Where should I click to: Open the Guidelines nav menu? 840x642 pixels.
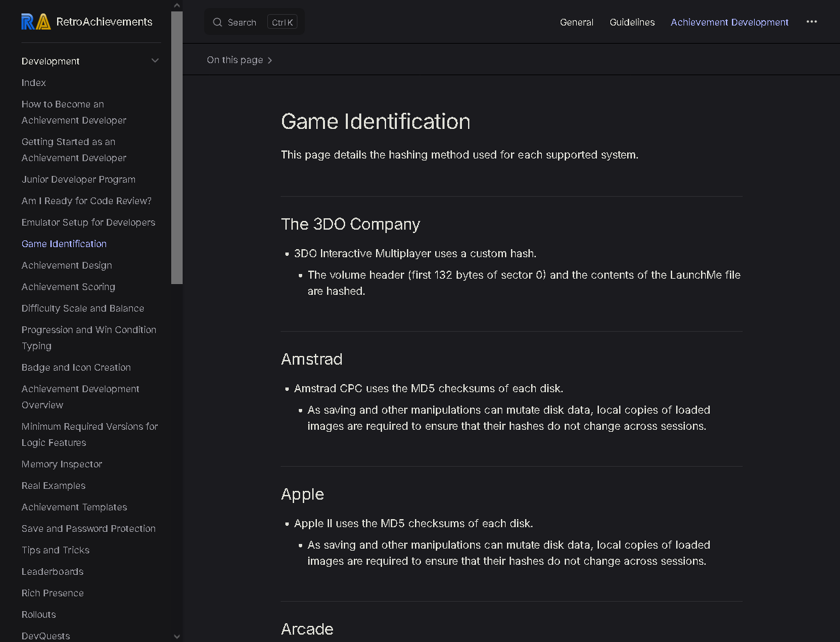(632, 22)
